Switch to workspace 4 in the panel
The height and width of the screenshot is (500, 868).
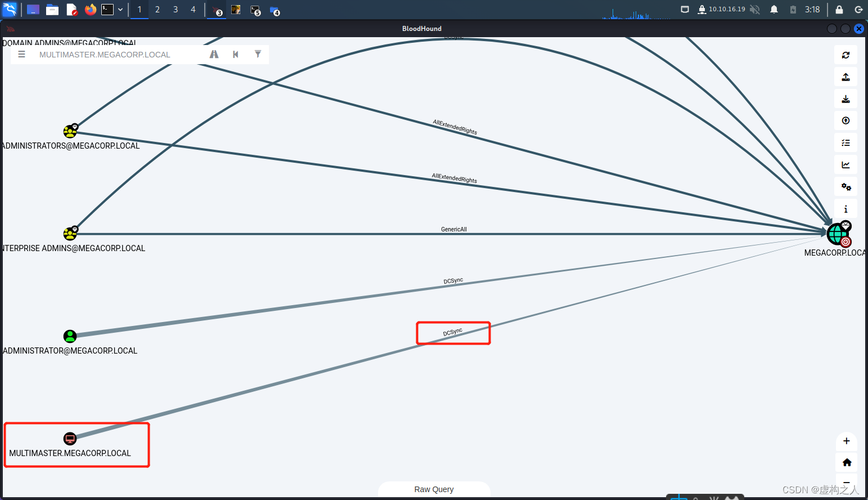point(193,10)
